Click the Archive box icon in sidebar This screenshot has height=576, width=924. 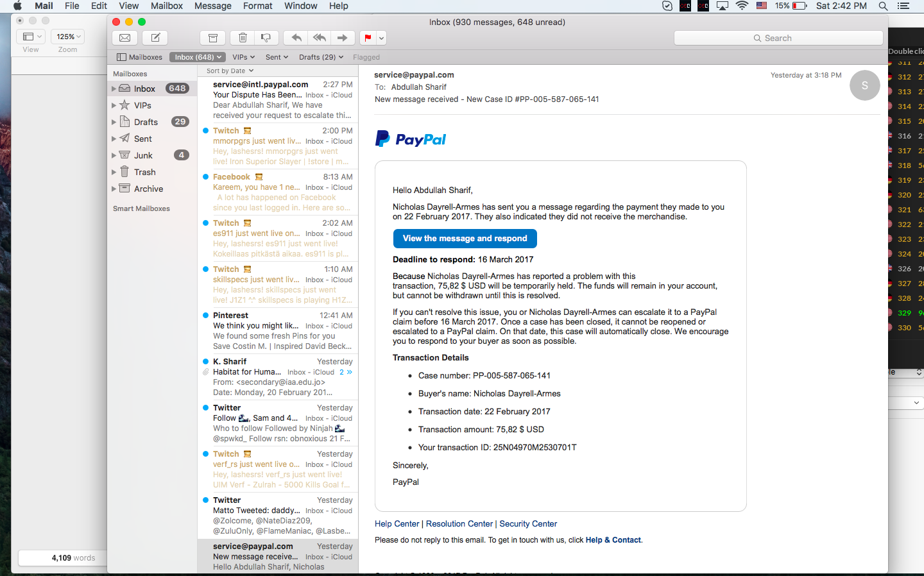[124, 189]
